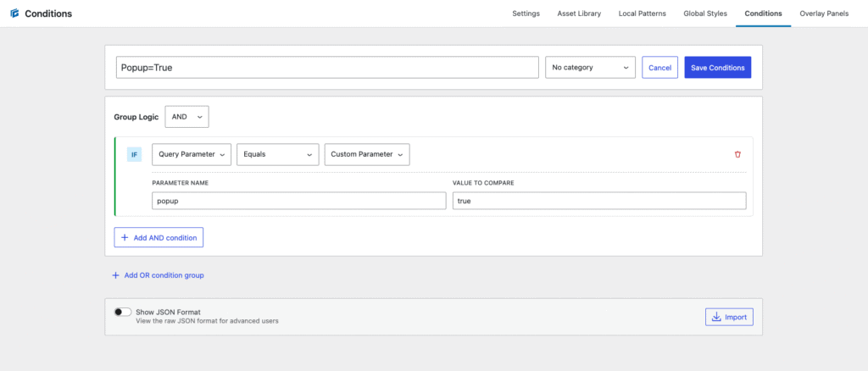The height and width of the screenshot is (371, 868).
Task: Open the Equals operator dropdown
Action: (x=278, y=154)
